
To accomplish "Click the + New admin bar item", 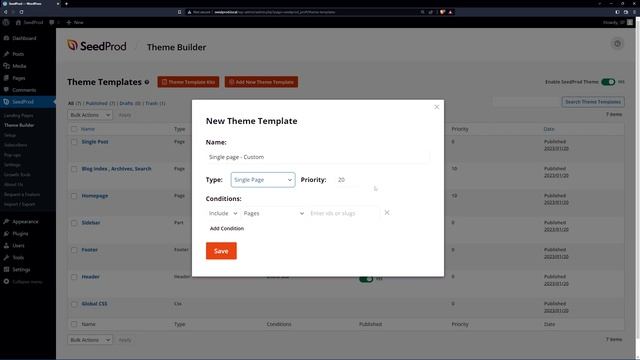I will click(x=75, y=22).
